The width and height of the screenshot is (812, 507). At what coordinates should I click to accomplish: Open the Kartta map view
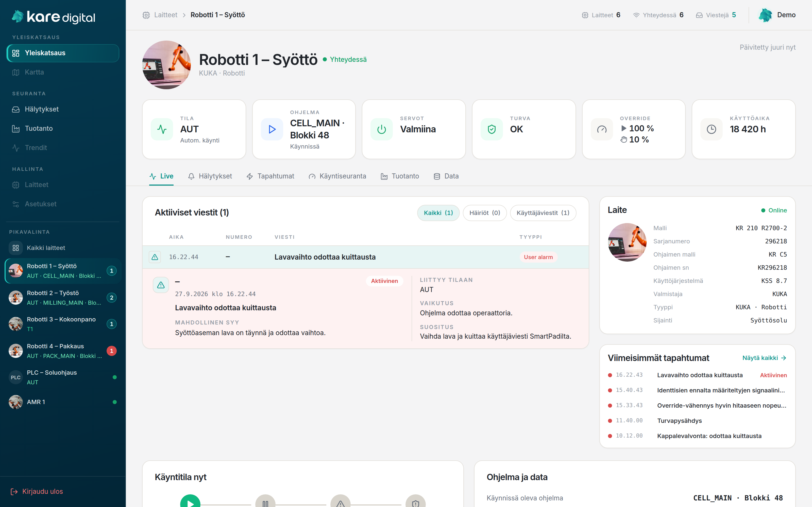(x=63, y=73)
